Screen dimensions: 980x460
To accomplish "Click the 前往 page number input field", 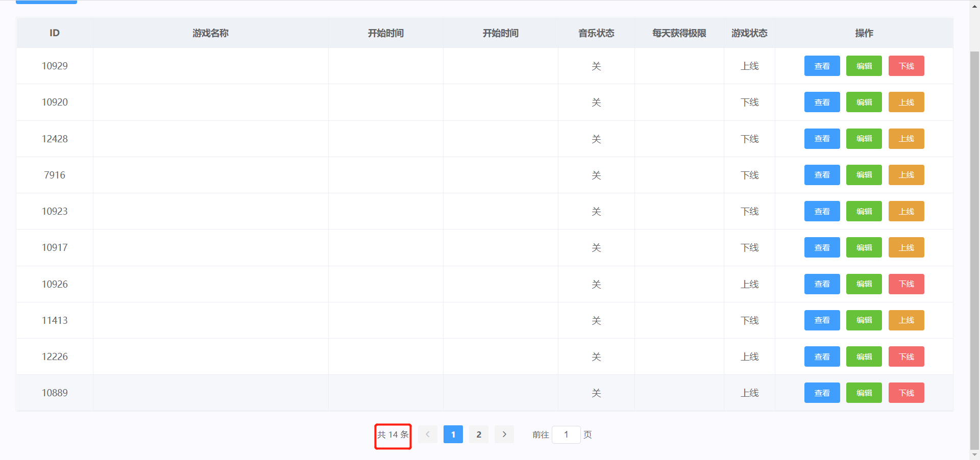I will pos(566,435).
